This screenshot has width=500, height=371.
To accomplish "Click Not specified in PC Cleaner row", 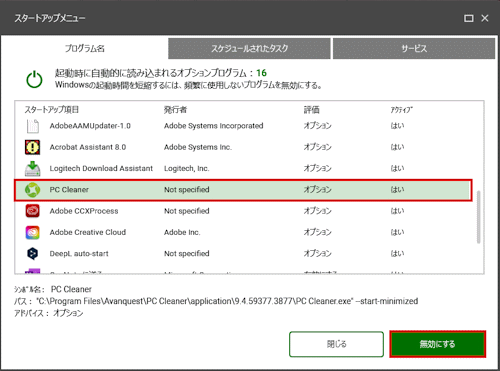I will tap(187, 190).
